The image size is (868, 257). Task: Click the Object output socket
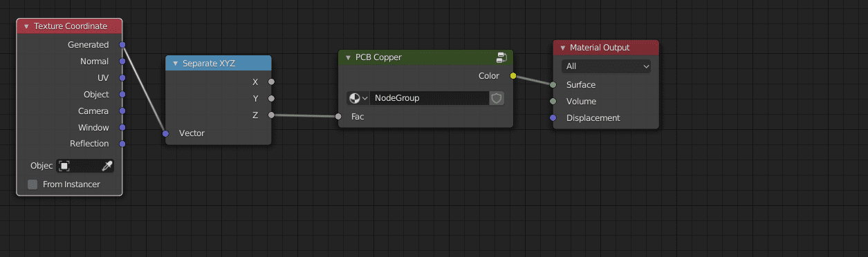[122, 95]
